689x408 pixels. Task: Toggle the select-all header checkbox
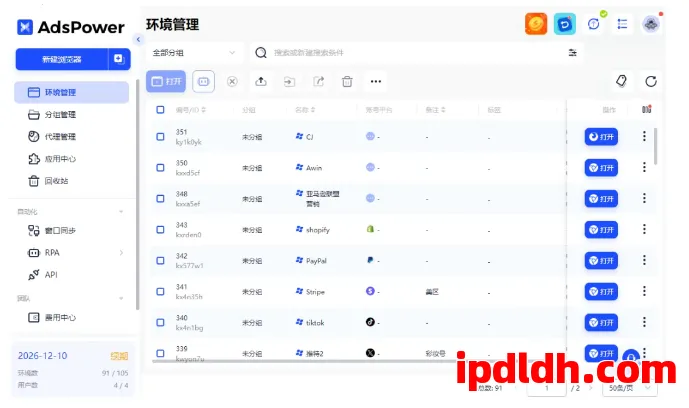coord(160,110)
